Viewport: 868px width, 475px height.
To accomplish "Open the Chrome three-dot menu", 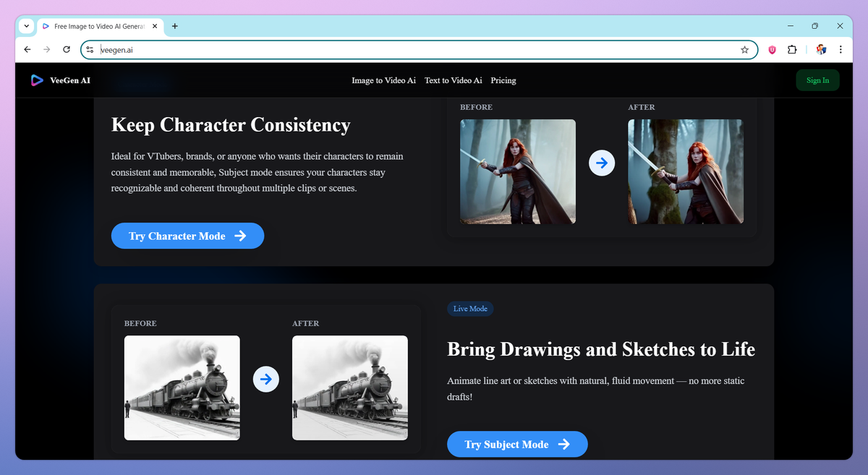I will pyautogui.click(x=841, y=50).
